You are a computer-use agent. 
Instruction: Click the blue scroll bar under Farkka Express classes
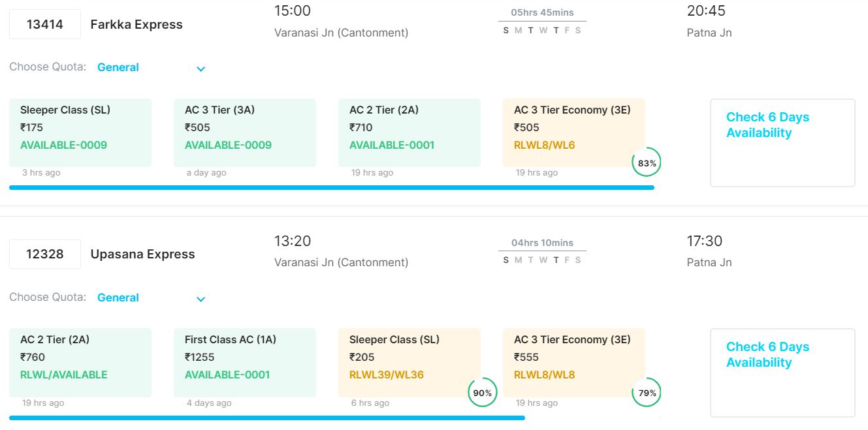pos(331,187)
